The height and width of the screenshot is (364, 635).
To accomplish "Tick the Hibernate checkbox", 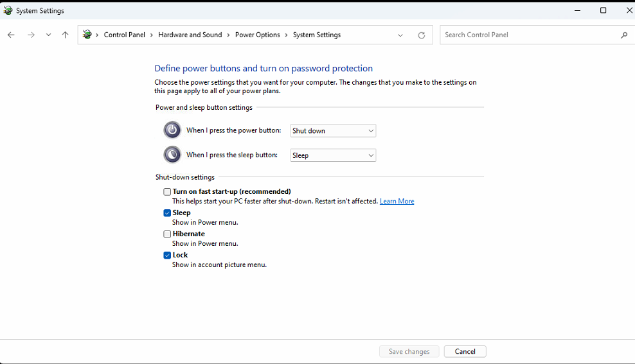I will coord(167,234).
